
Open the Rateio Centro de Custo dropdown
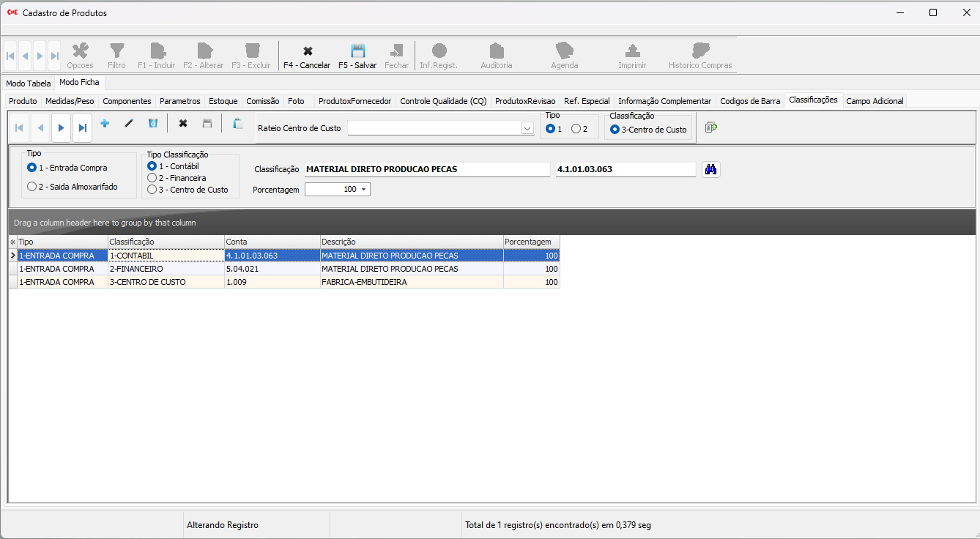click(527, 128)
